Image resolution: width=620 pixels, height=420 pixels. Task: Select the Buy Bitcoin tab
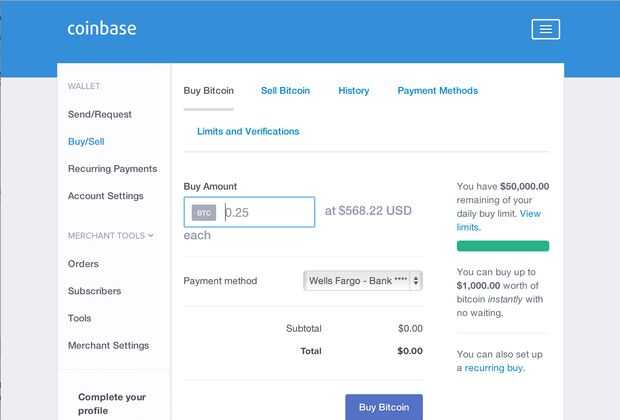[208, 91]
